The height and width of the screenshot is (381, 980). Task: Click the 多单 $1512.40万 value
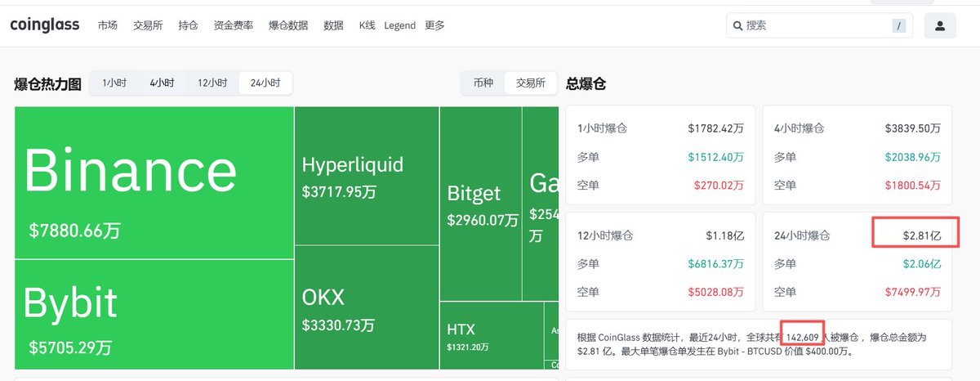click(715, 156)
